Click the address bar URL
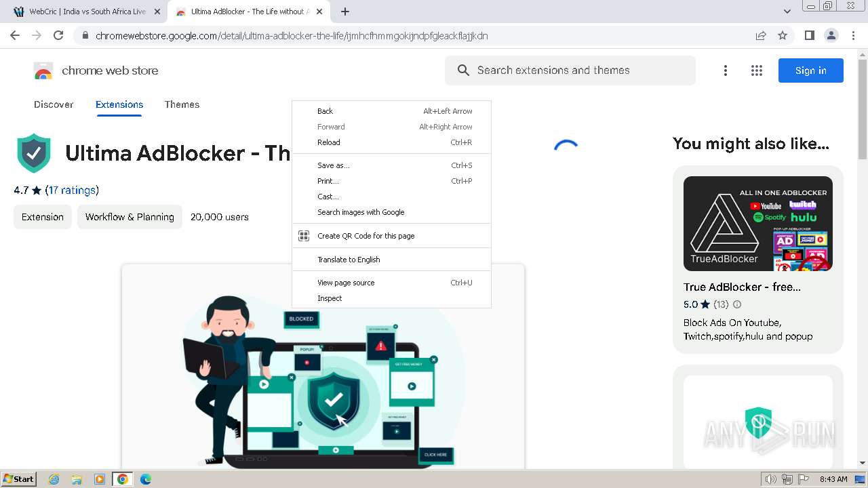The image size is (868, 488). coord(292,36)
